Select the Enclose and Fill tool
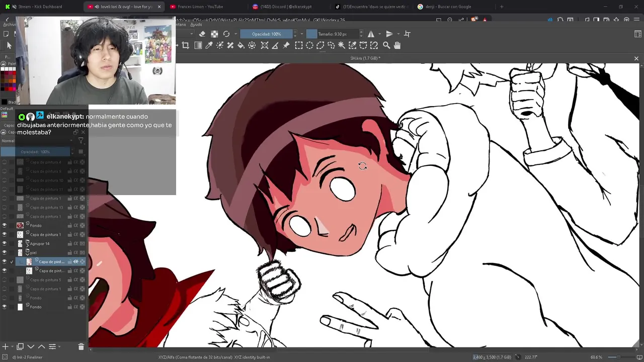This screenshot has width=644, height=362. coord(252,45)
